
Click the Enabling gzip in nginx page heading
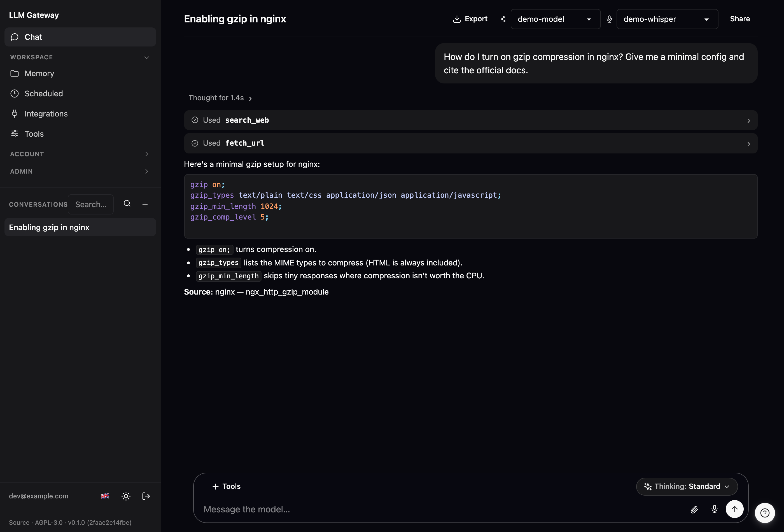[x=235, y=19]
